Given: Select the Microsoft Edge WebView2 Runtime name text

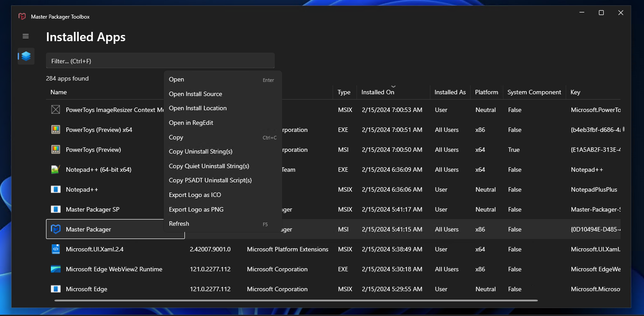Looking at the screenshot, I should coord(114,269).
